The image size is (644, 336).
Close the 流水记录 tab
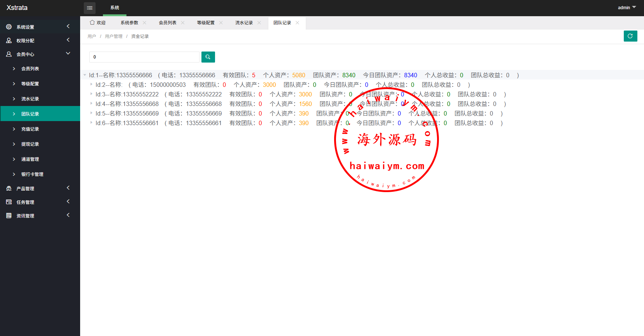(x=259, y=23)
